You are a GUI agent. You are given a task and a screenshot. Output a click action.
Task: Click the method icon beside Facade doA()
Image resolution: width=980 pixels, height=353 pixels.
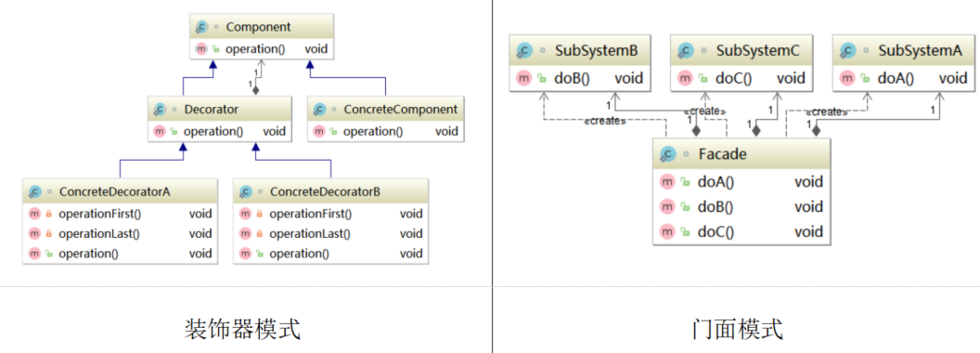[667, 182]
